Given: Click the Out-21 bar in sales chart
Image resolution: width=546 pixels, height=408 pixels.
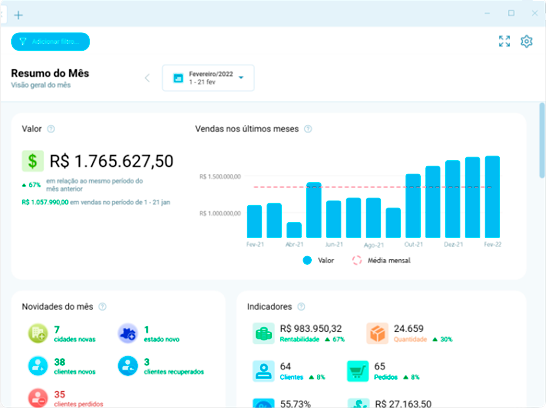Looking at the screenshot, I should pyautogui.click(x=413, y=206).
